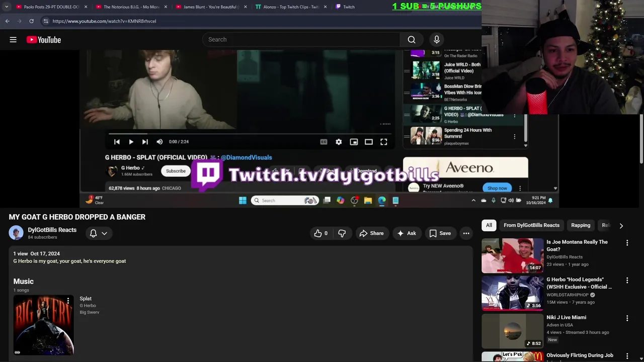Launch Copilot from the taskbar
644x362 pixels.
[341, 201]
